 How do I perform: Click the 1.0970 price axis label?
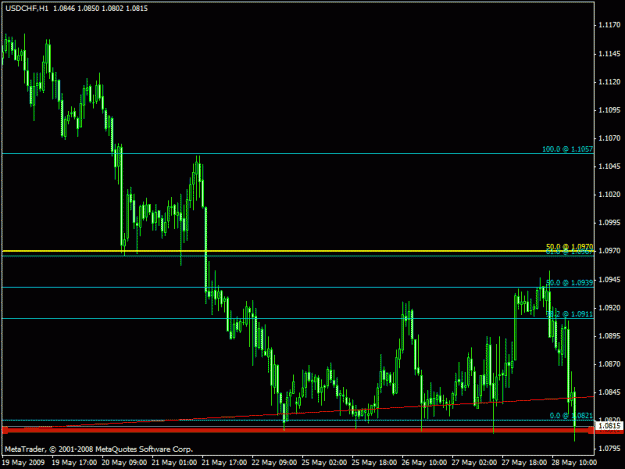pos(609,251)
